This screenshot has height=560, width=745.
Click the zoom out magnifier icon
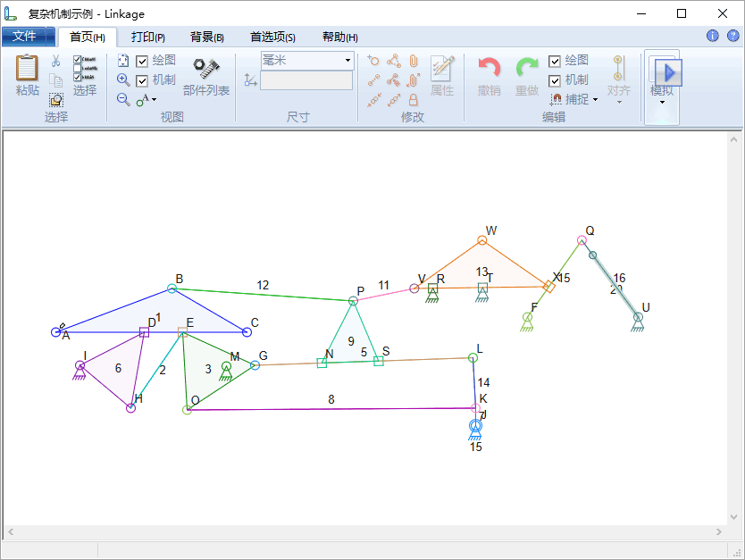pos(123,99)
